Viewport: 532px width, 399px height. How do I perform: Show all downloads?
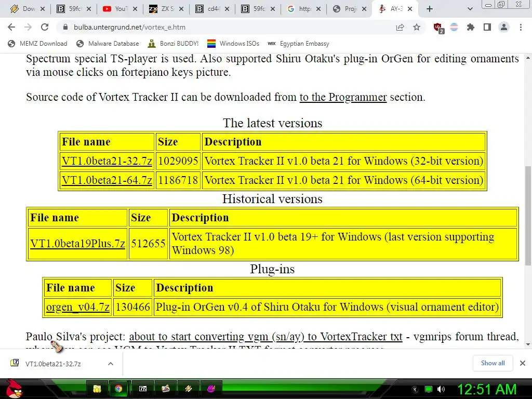(x=493, y=363)
